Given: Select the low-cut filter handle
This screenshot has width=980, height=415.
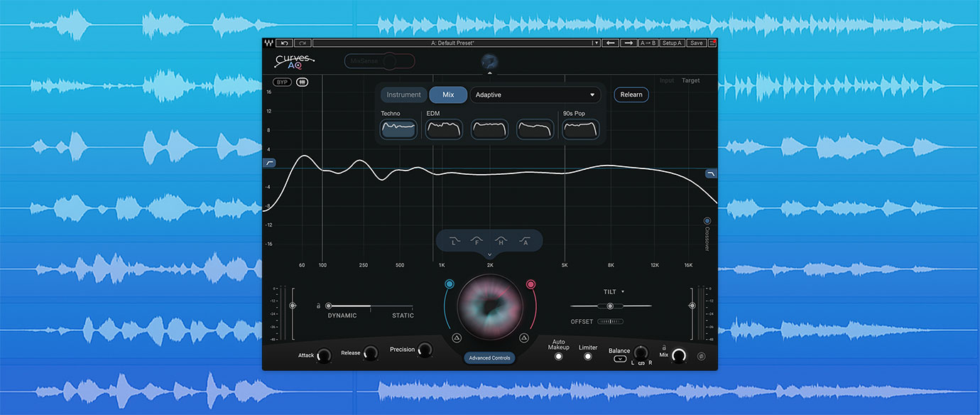Looking at the screenshot, I should click(269, 163).
